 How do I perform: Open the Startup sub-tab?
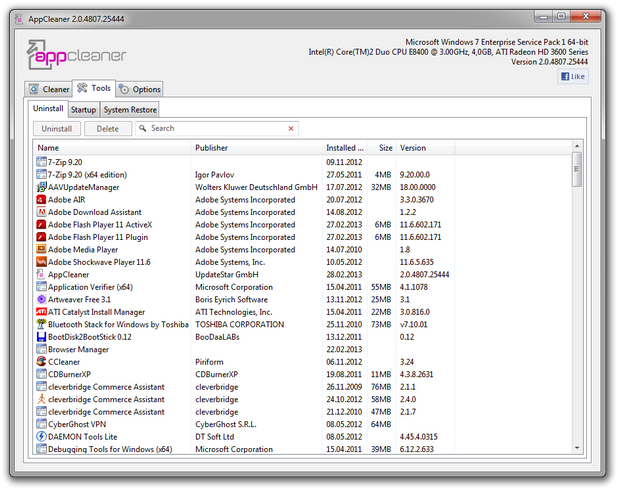click(83, 109)
